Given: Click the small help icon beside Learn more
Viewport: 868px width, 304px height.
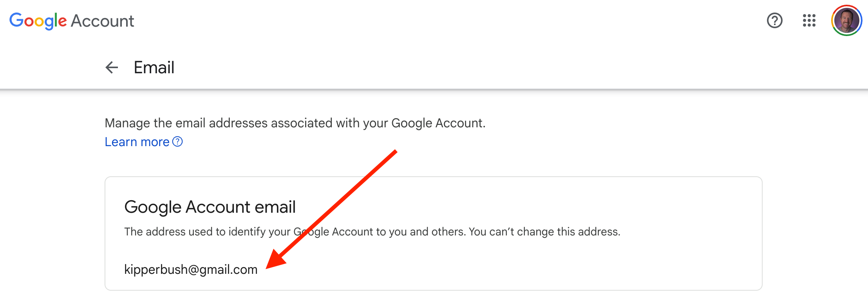Looking at the screenshot, I should pos(177,141).
